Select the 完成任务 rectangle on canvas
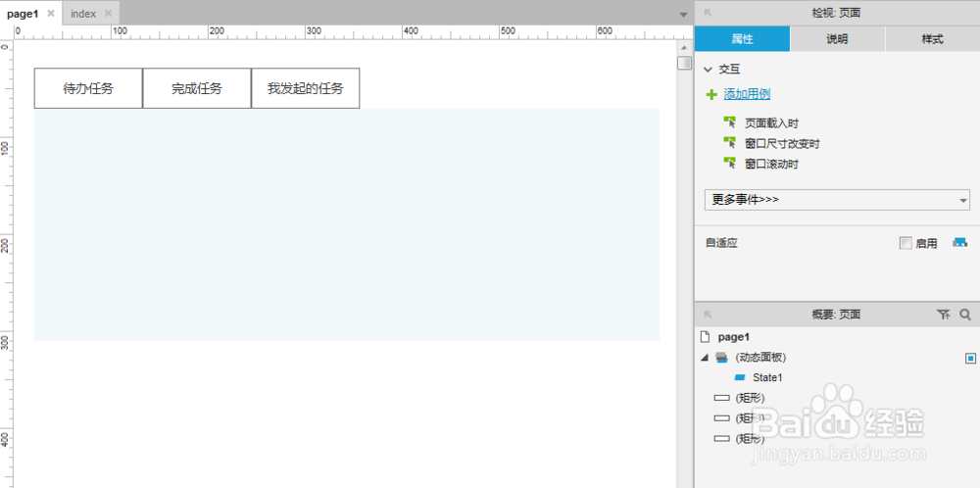The width and height of the screenshot is (980, 488). click(197, 88)
